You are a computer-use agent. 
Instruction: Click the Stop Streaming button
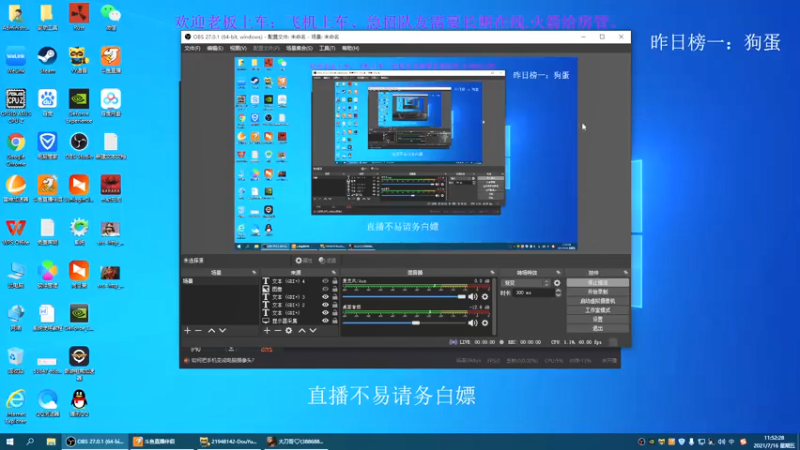pos(597,283)
